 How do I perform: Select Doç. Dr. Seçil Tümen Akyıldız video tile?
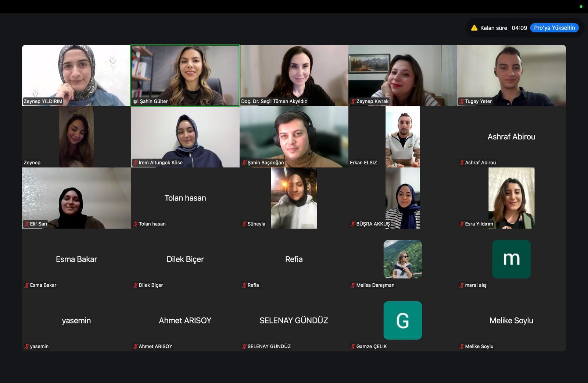point(294,75)
